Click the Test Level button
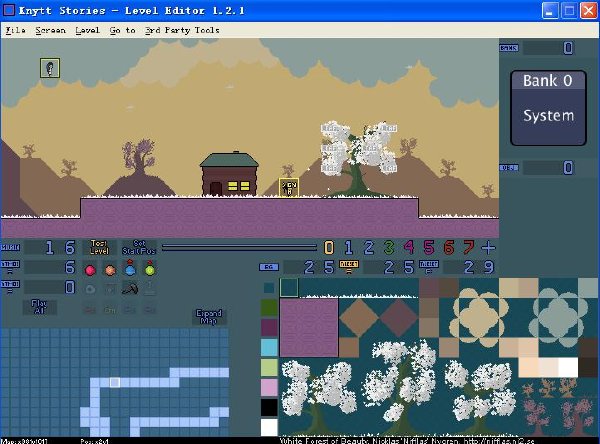The image size is (600, 444). pos(99,247)
